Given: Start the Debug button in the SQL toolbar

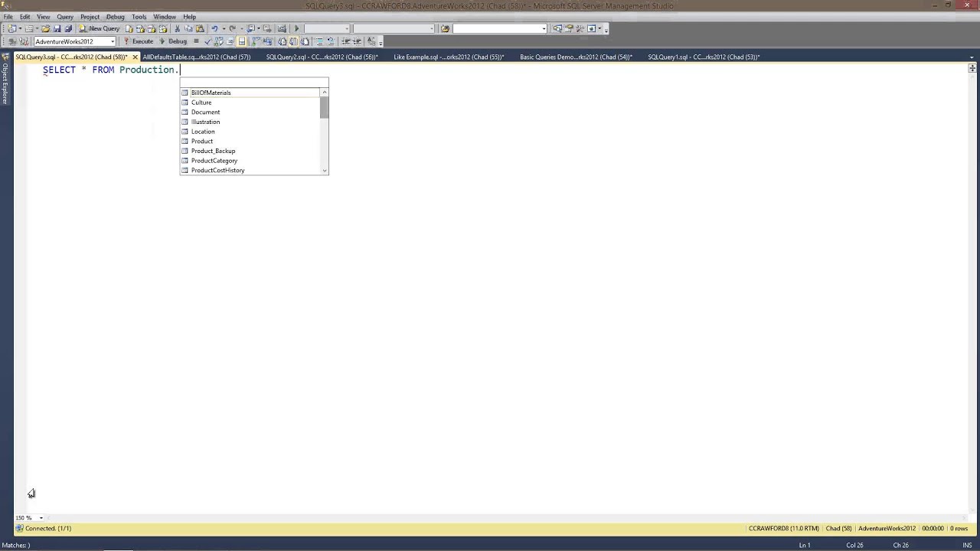Looking at the screenshot, I should pos(173,41).
